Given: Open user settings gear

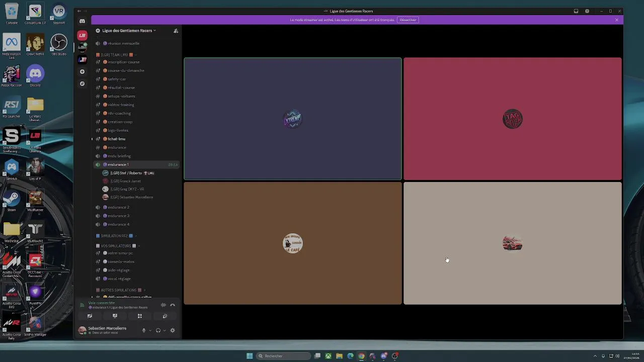Looking at the screenshot, I should (173, 330).
